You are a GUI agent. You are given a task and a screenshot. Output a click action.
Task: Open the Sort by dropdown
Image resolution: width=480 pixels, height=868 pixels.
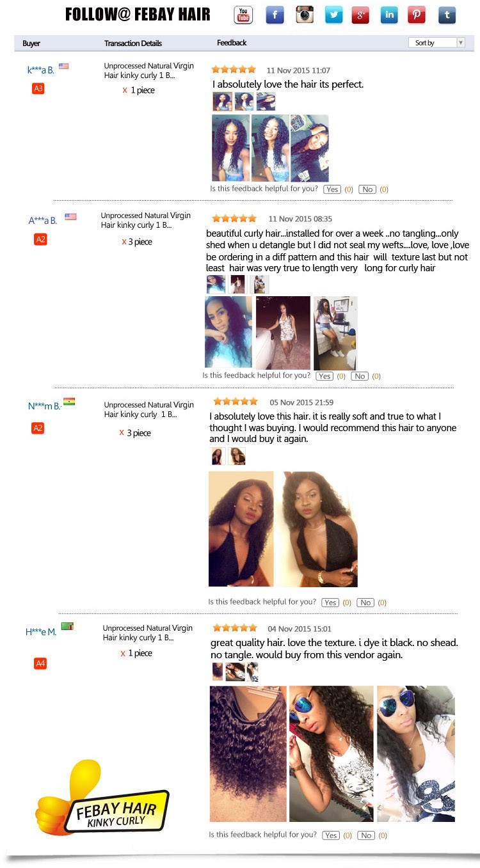click(436, 43)
